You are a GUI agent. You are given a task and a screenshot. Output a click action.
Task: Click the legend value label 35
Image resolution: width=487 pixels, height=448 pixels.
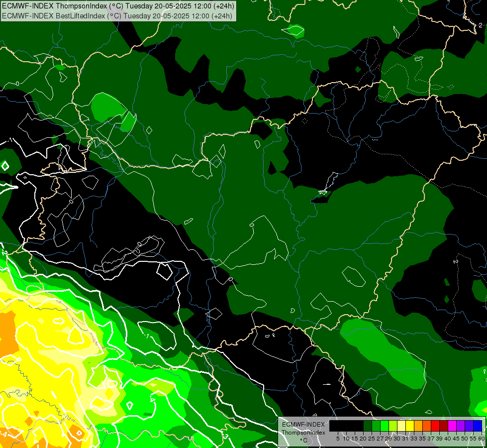(x=422, y=439)
